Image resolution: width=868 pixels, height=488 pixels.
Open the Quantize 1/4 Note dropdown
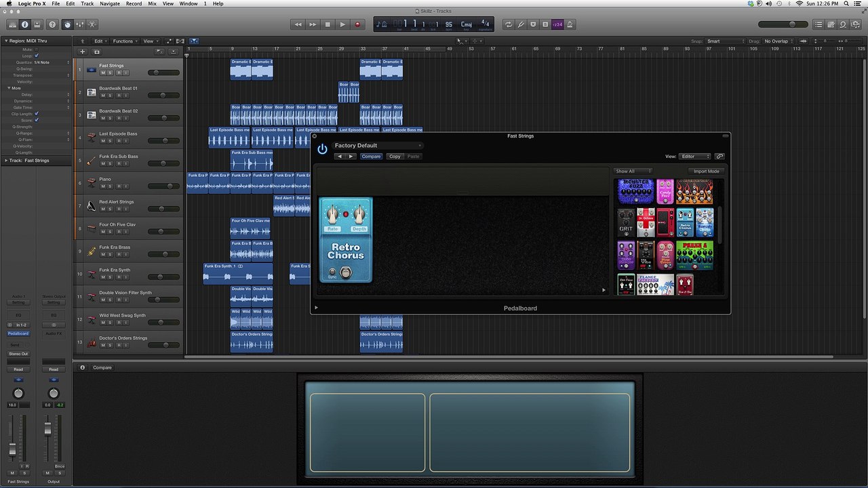point(52,62)
